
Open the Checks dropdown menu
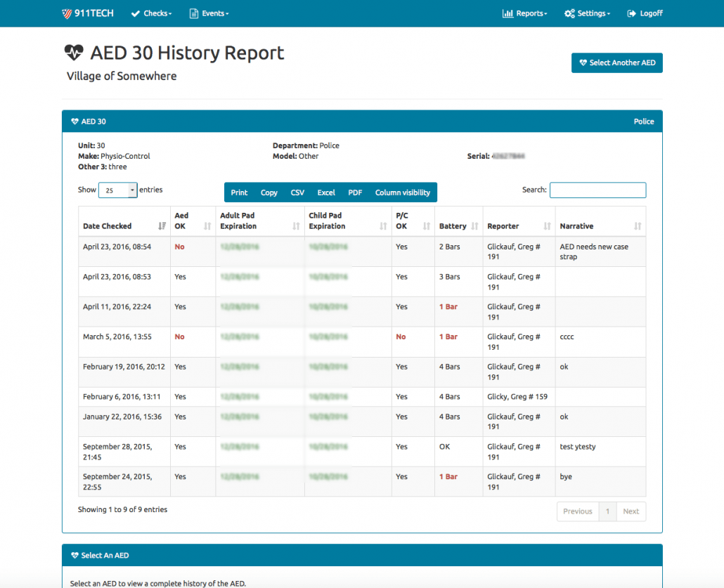(152, 13)
